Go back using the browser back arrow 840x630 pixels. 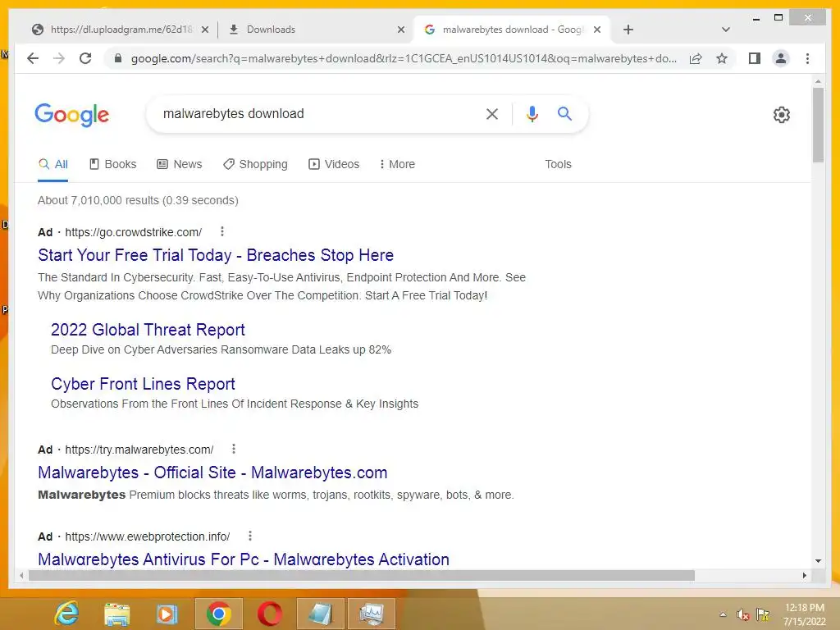tap(33, 58)
